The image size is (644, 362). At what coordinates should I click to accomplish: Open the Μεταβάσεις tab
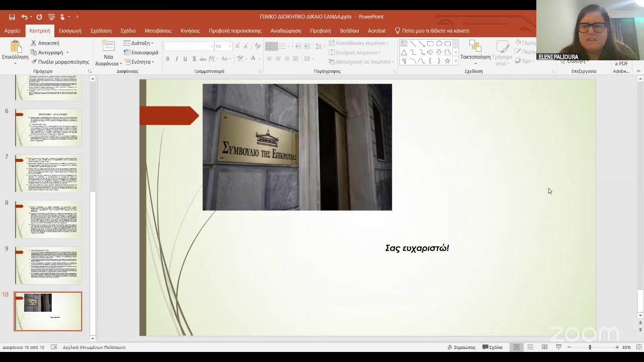tap(158, 31)
